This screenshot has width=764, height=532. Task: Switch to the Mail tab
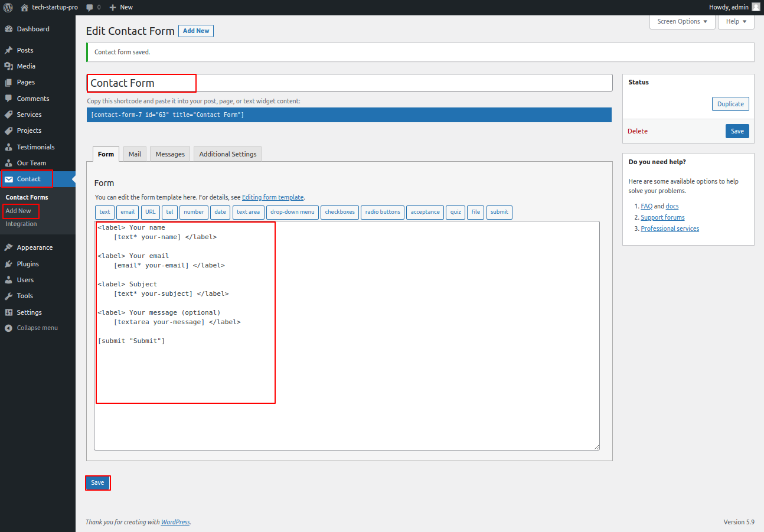coord(135,154)
